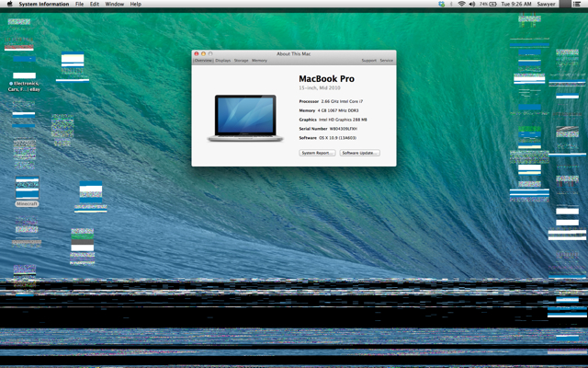Click the MacBook Pro heading

[x=327, y=79]
